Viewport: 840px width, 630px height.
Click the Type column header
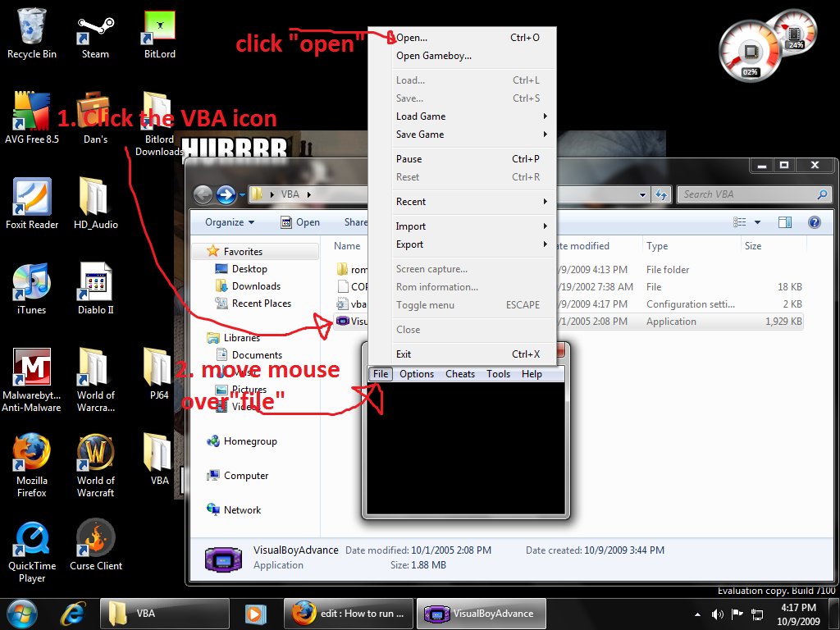[x=691, y=246]
